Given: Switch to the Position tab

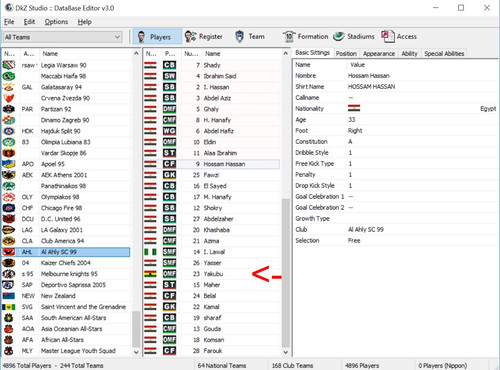Looking at the screenshot, I should coord(346,54).
